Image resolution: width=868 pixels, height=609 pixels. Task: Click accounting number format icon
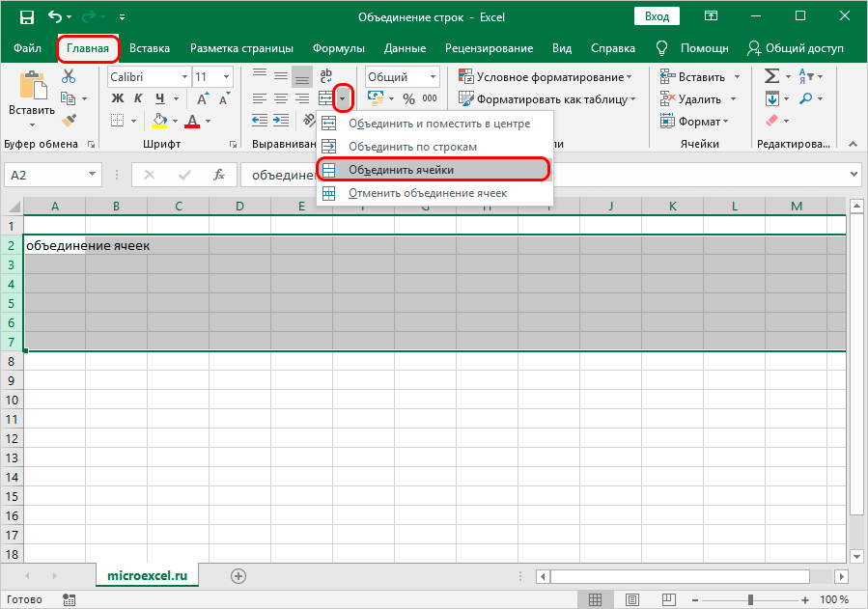[x=376, y=98]
